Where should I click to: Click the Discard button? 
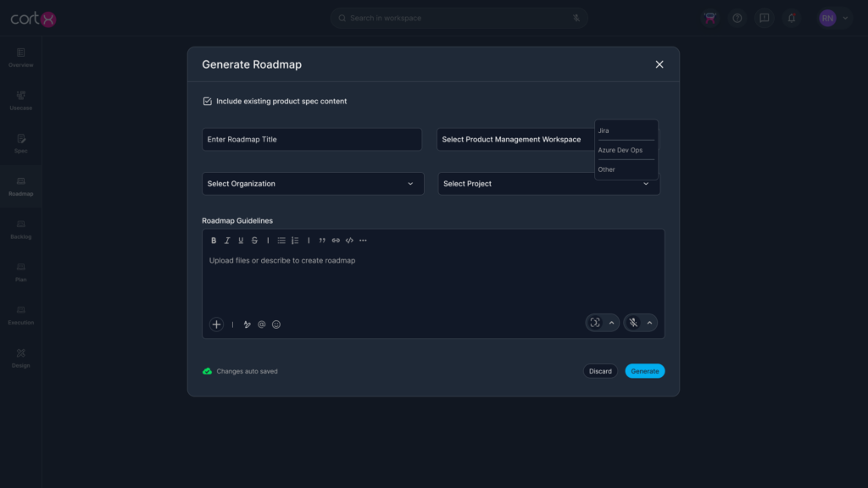600,371
